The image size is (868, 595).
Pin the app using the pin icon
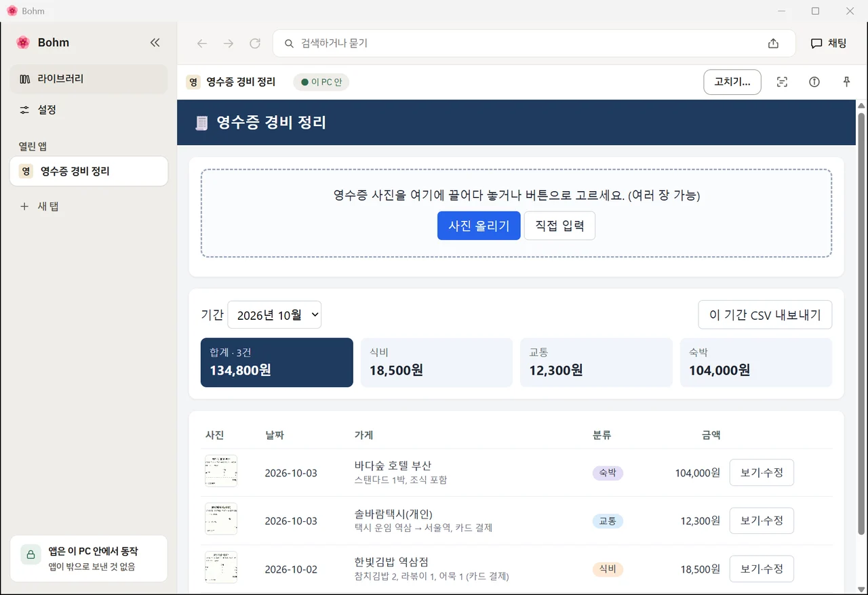pos(846,82)
